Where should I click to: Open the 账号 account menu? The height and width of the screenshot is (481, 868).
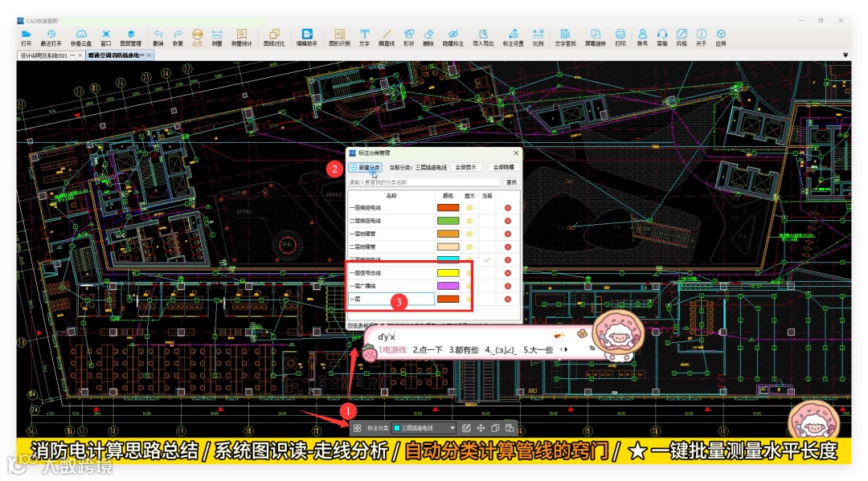point(642,38)
